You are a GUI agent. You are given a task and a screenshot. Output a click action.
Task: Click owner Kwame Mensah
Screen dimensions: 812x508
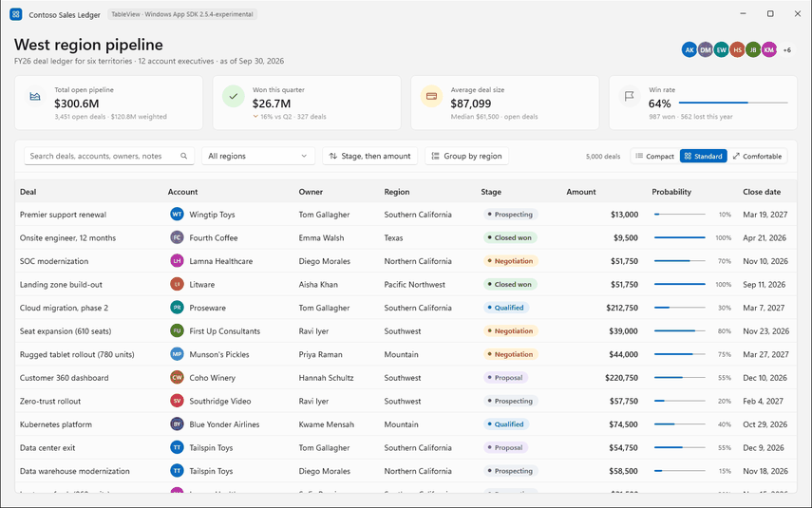(327, 424)
